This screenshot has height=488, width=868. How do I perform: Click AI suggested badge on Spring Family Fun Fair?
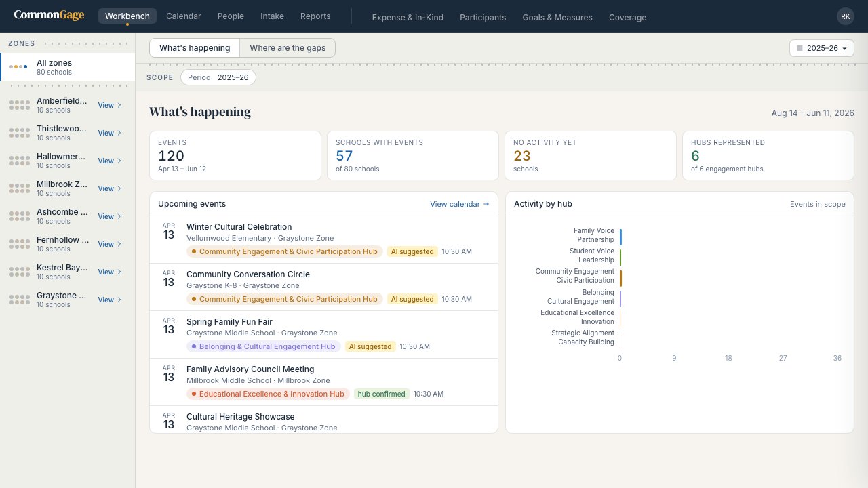(370, 346)
